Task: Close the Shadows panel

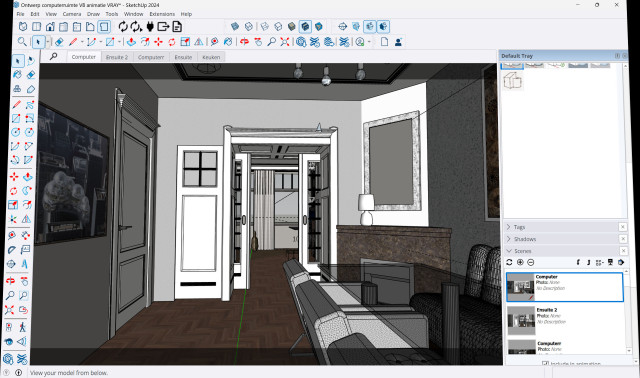Action: tap(623, 239)
